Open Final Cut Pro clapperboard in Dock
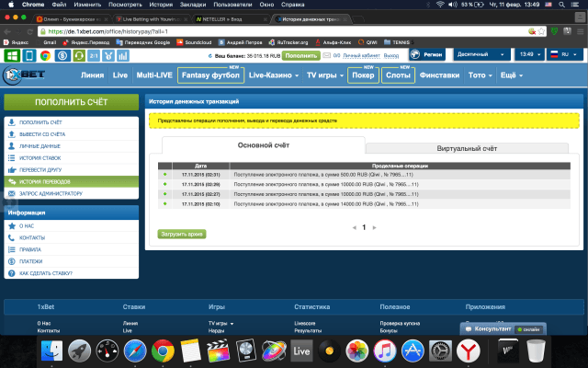Screen dimensions: 588x368 (218, 351)
